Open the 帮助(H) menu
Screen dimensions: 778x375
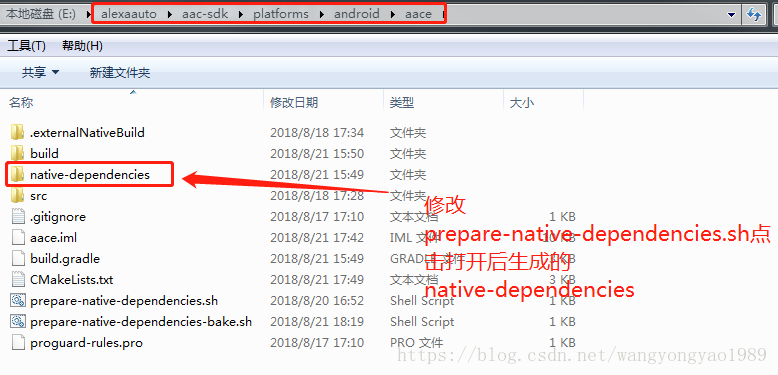(x=82, y=46)
